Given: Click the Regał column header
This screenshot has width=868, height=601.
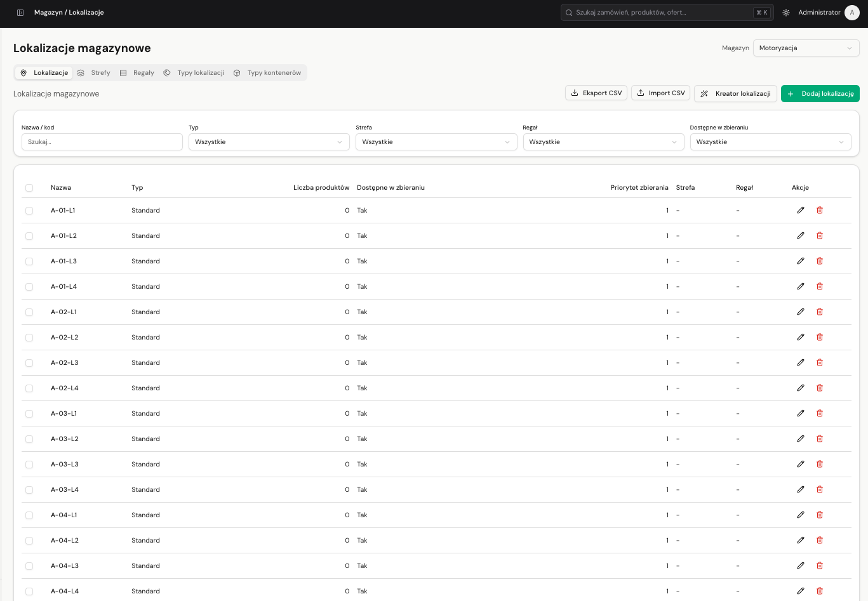Looking at the screenshot, I should click(x=744, y=188).
